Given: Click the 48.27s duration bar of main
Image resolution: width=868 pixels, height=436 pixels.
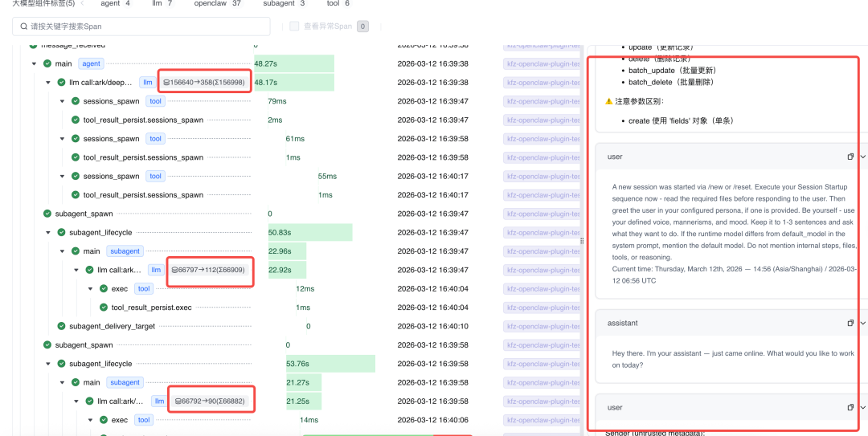Looking at the screenshot, I should click(x=294, y=63).
